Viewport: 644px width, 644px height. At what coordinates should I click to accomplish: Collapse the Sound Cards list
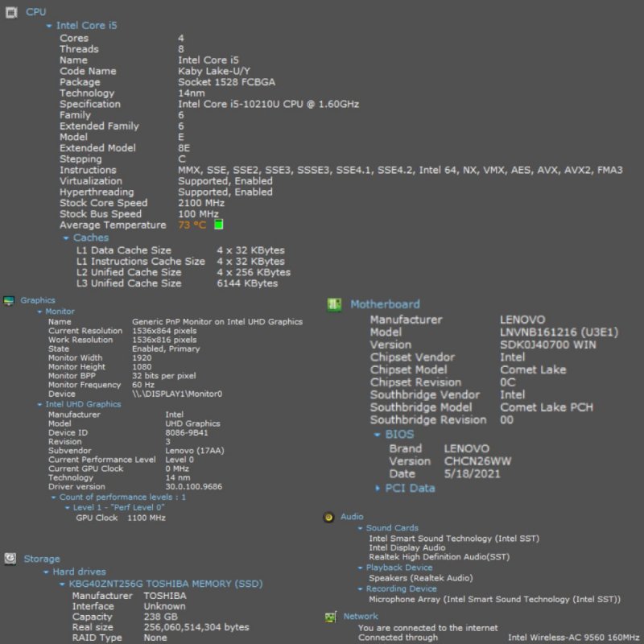[360, 529]
